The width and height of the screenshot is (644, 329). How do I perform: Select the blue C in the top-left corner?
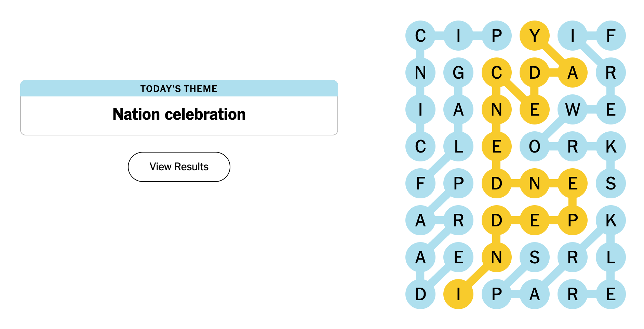[420, 35]
